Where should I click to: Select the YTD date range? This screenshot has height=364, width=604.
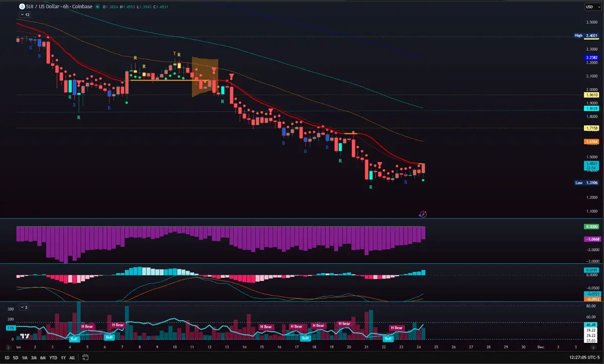click(54, 357)
